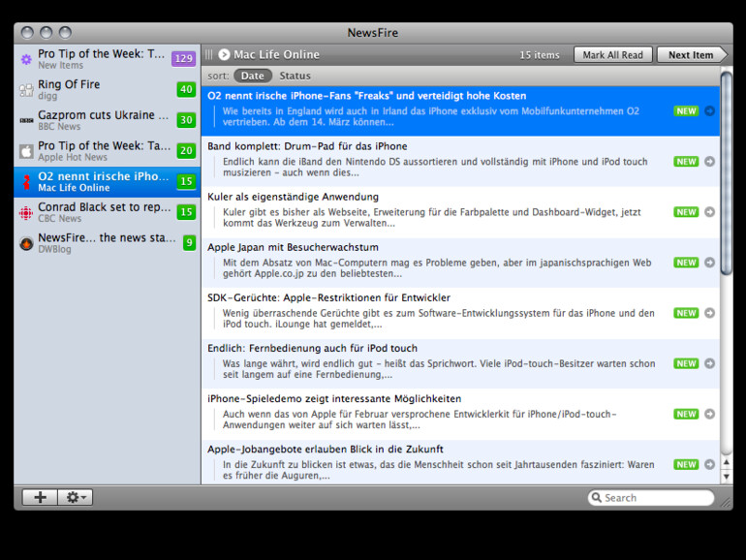The width and height of the screenshot is (746, 560).
Task: Click Mark All Read button
Action: 612,54
